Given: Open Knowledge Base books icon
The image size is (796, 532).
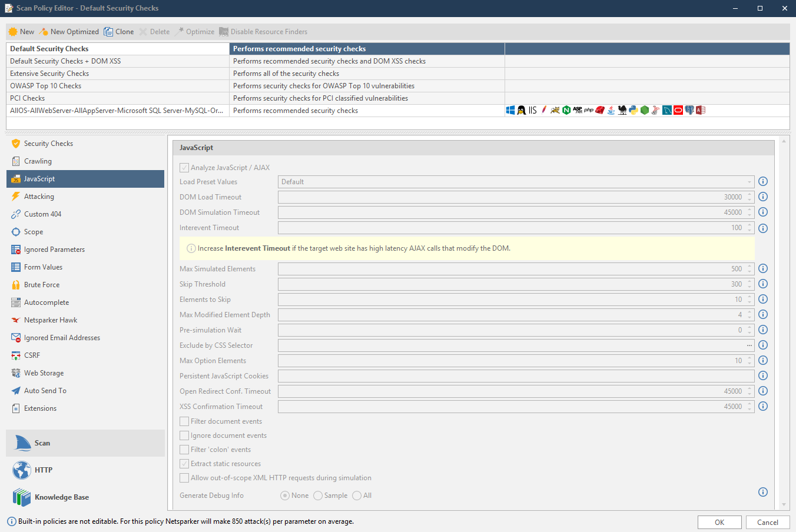Looking at the screenshot, I should click(x=22, y=497).
